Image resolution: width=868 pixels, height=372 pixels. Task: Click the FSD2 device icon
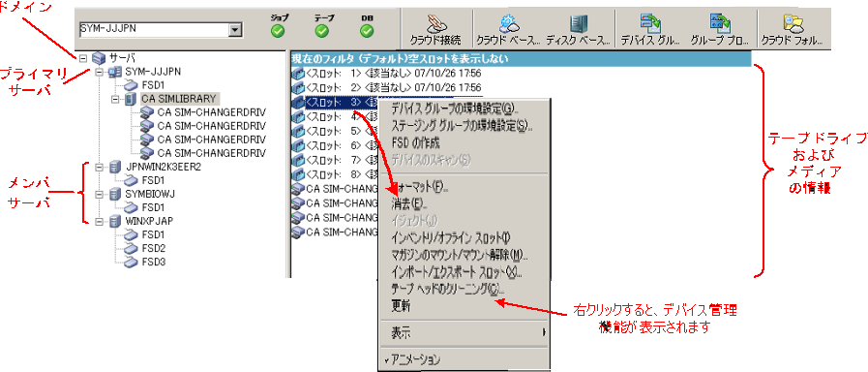pyautogui.click(x=131, y=248)
